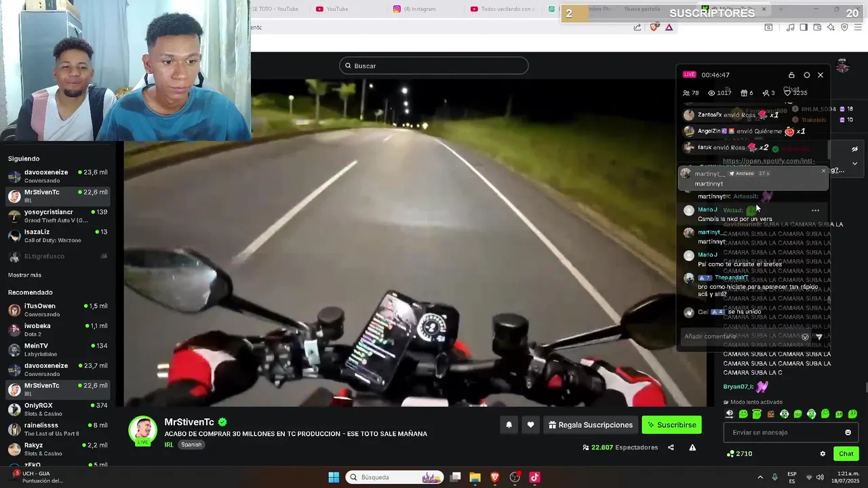Toggle follow with the heart button
The height and width of the screenshot is (488, 868).
click(530, 425)
